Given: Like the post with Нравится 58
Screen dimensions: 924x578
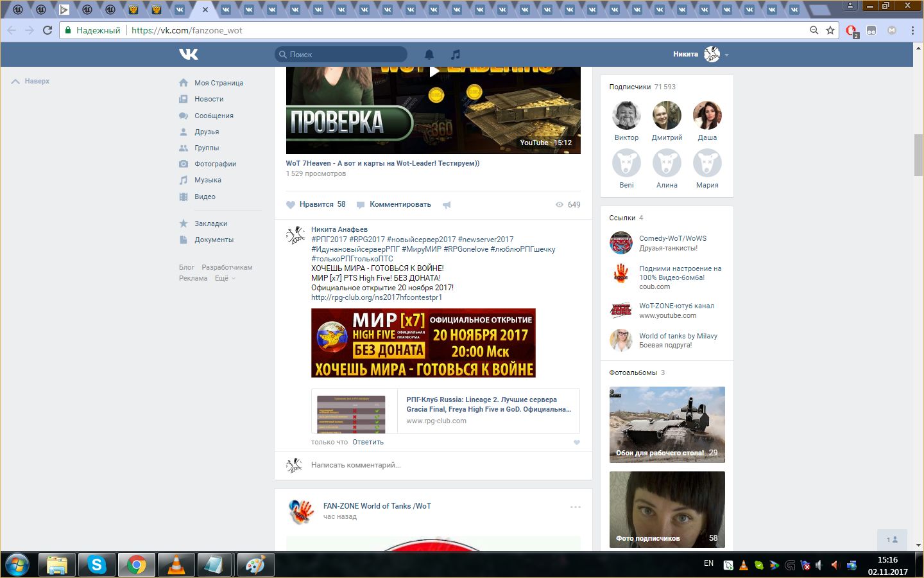Looking at the screenshot, I should [316, 204].
